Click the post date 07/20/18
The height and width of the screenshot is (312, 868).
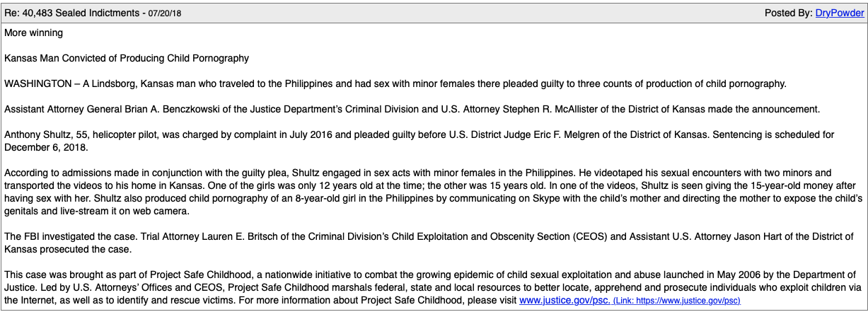click(x=166, y=13)
